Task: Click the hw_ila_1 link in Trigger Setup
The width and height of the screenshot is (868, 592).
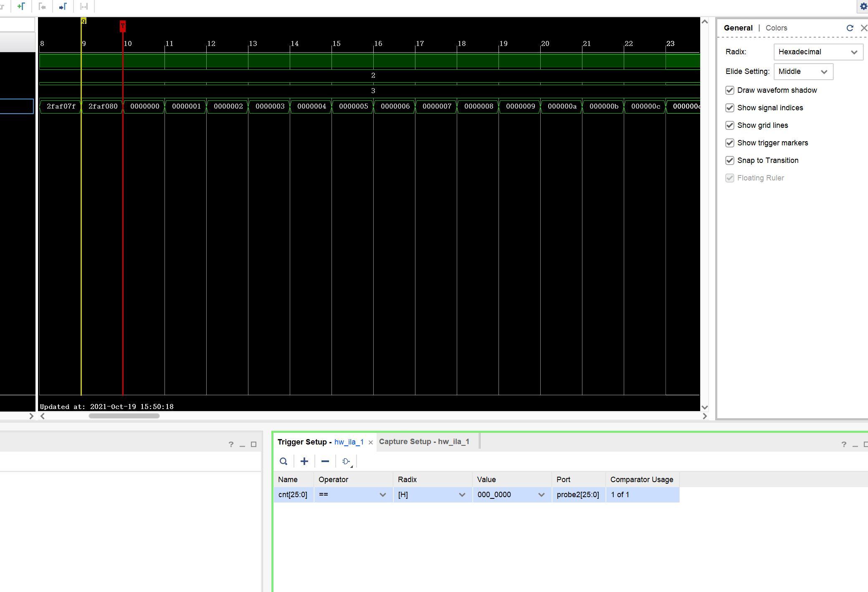Action: (x=349, y=442)
